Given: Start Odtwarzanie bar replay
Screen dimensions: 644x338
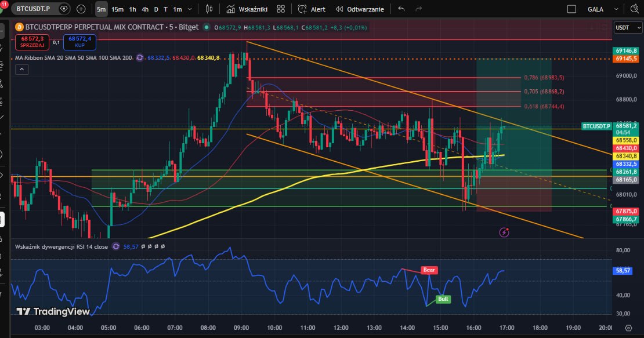Looking at the screenshot, I should tap(360, 9).
